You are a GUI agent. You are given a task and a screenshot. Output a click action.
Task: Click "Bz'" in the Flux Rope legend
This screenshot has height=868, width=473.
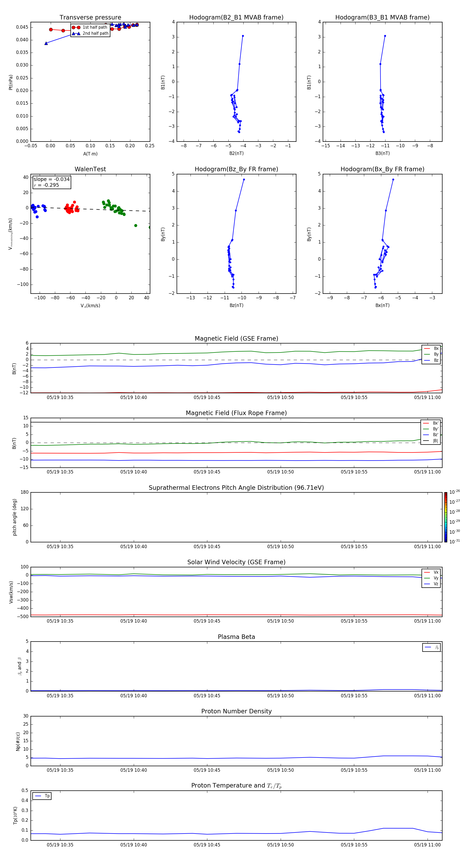(431, 435)
